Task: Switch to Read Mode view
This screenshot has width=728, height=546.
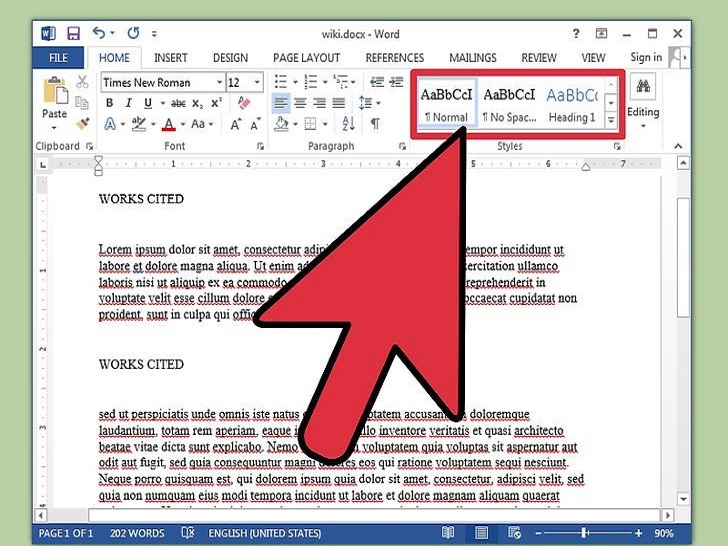Action: (448, 533)
